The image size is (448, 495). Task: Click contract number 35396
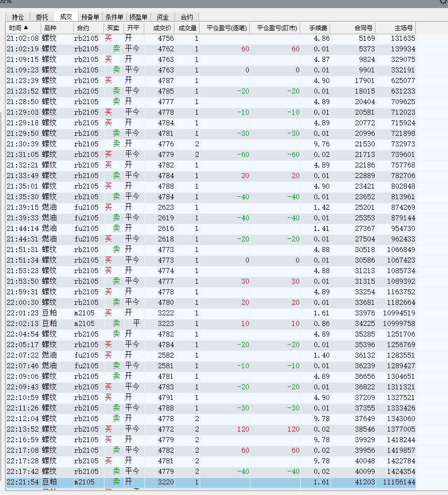coord(365,345)
